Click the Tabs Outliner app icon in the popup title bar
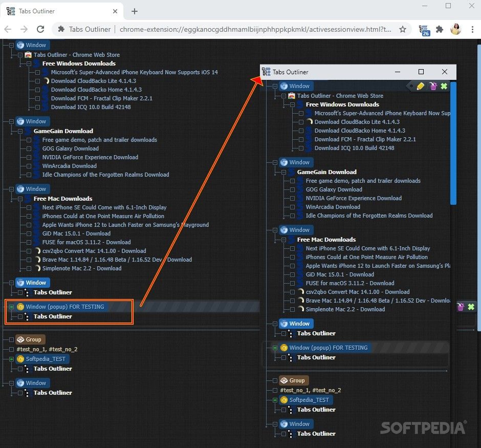This screenshot has height=448, width=481. [266, 72]
